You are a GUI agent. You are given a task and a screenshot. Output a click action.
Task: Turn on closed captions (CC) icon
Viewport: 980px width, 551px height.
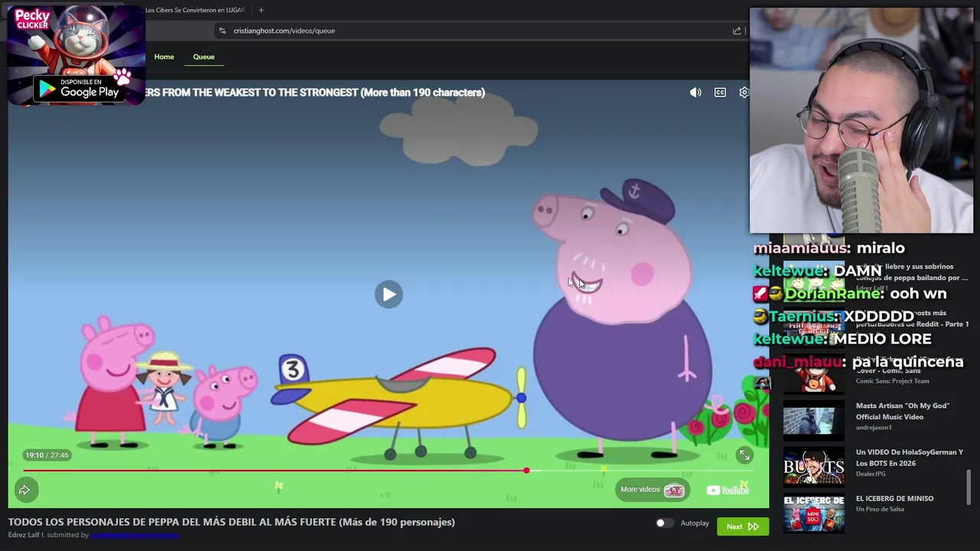[720, 92]
